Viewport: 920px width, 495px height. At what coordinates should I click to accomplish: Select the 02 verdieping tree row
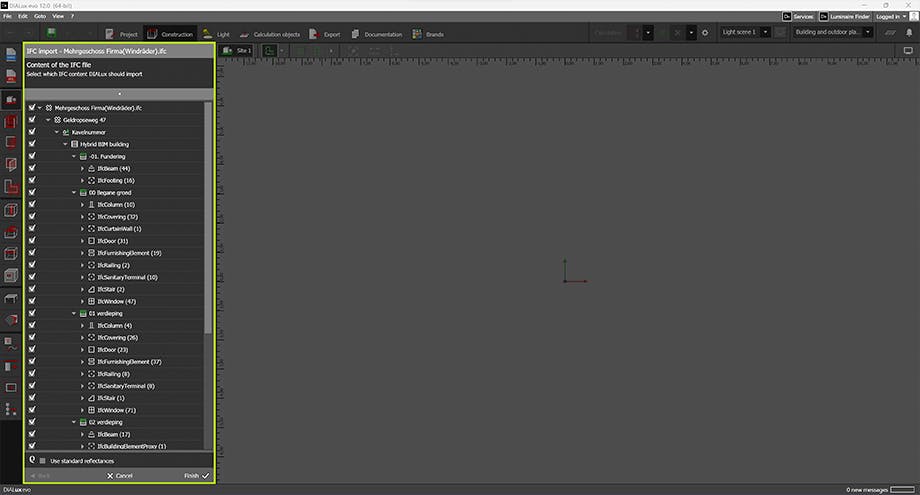coord(116,422)
